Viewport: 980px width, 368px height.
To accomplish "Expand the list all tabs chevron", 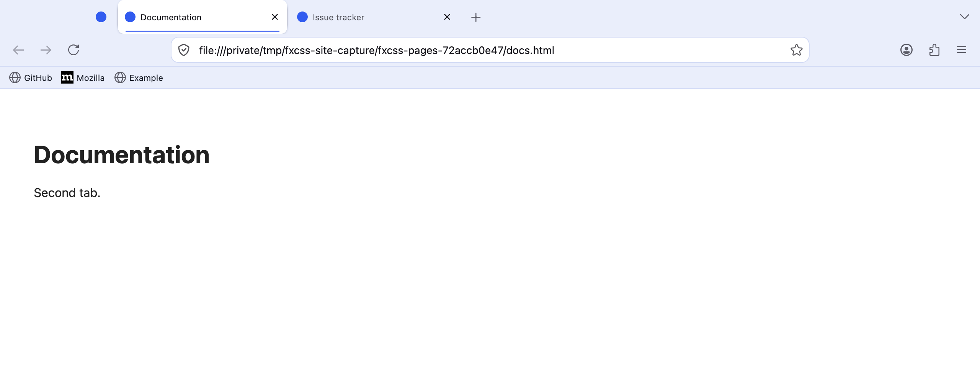I will [x=965, y=17].
